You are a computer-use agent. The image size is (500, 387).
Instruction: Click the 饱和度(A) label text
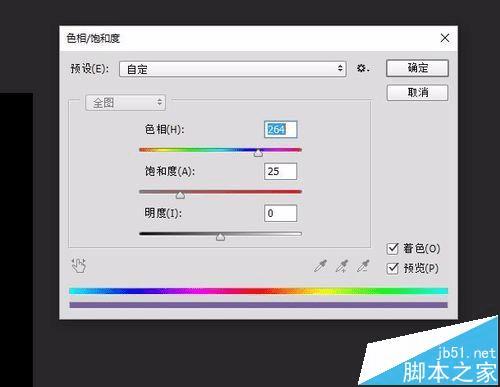pyautogui.click(x=170, y=171)
